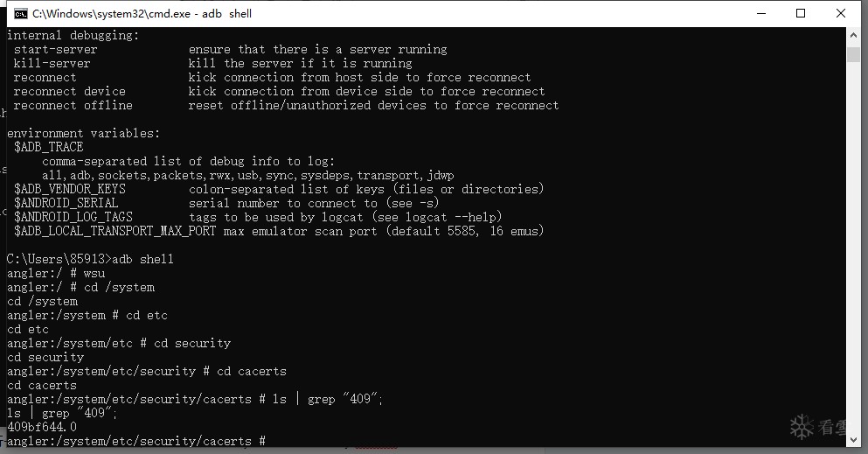Click the 'adb shell' command text
The width and height of the screenshot is (868, 454).
(142, 259)
